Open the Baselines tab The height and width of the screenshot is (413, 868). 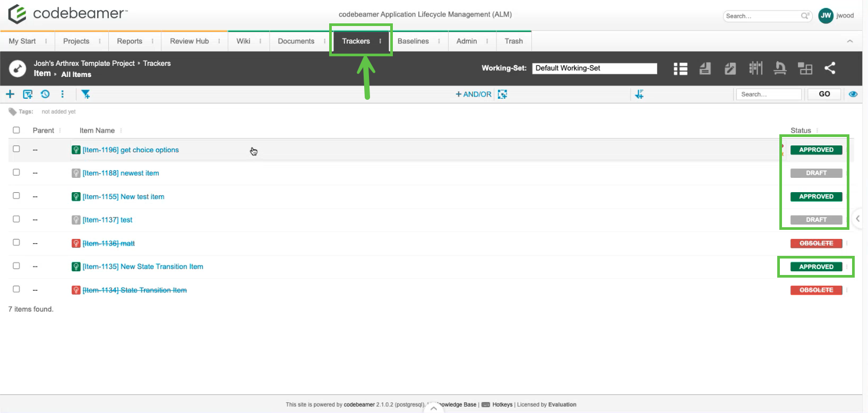412,41
